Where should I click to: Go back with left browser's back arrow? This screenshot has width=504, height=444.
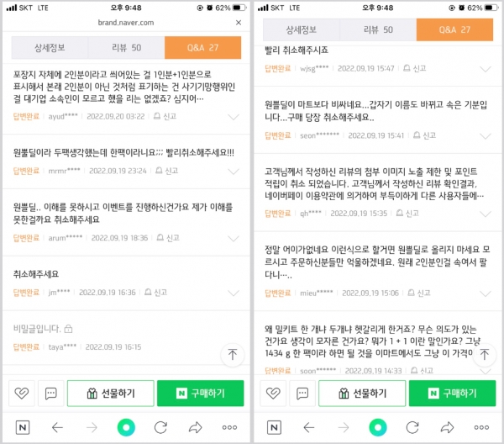[57, 427]
